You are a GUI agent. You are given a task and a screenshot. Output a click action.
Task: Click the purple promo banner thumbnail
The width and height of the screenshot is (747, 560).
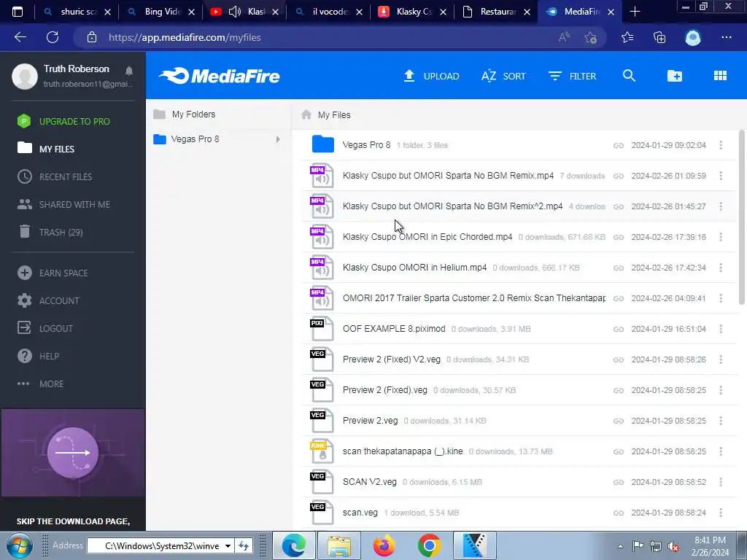pos(73,452)
